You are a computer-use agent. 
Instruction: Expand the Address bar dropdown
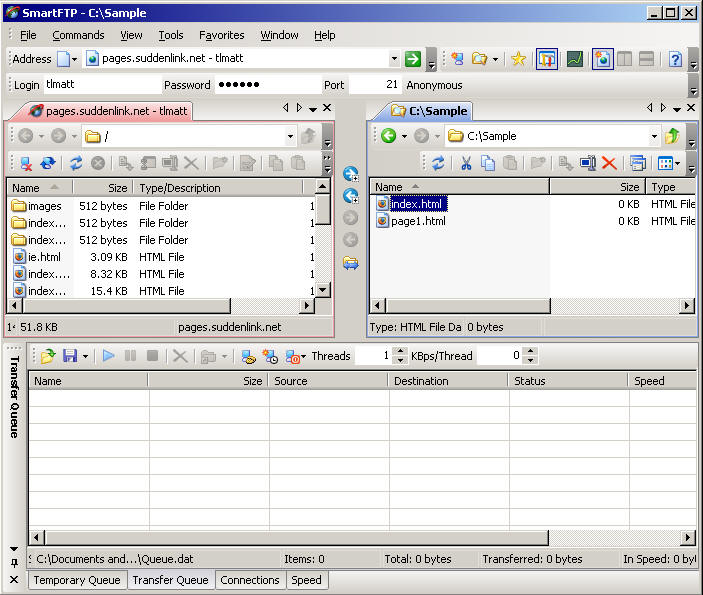(394, 59)
